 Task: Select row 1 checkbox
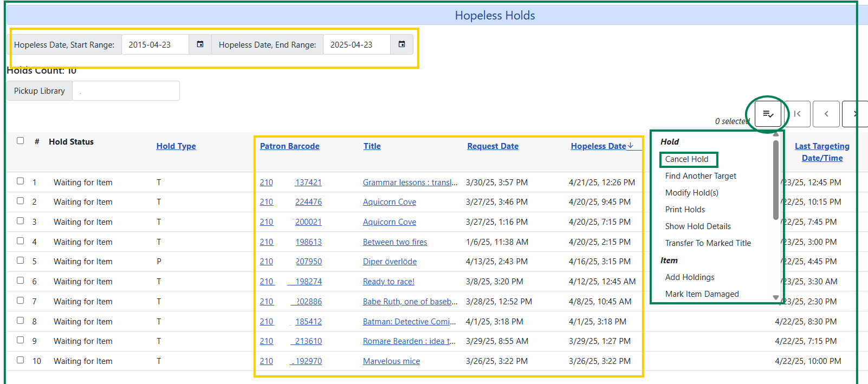point(21,181)
